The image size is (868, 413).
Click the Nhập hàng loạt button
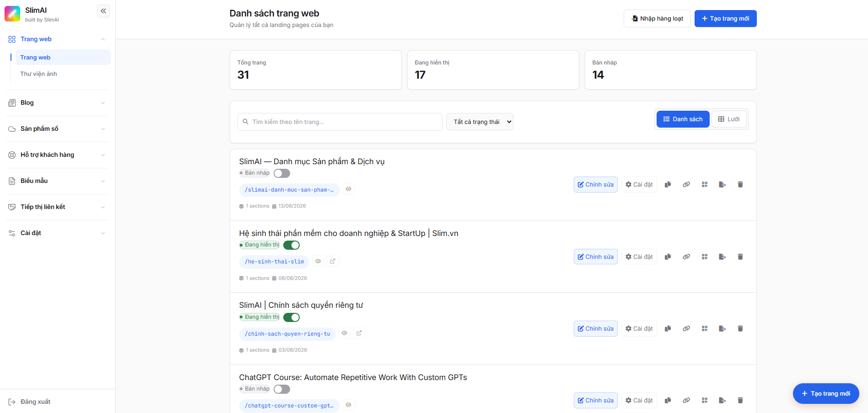pos(657,18)
